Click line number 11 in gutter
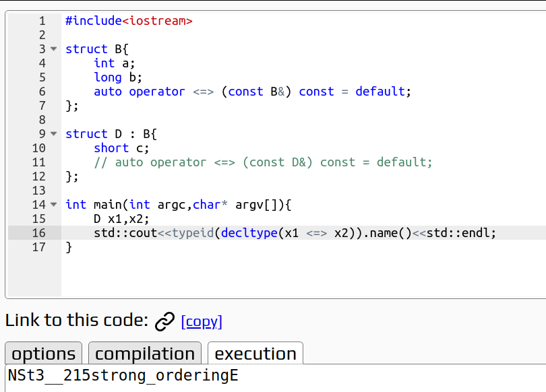Screen dimensions: 546x392 pos(39,162)
